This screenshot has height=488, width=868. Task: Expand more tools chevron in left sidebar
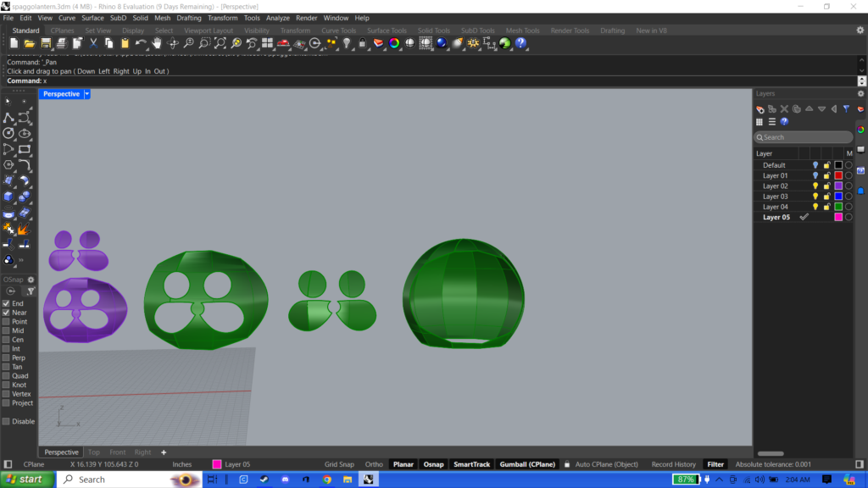click(21, 260)
